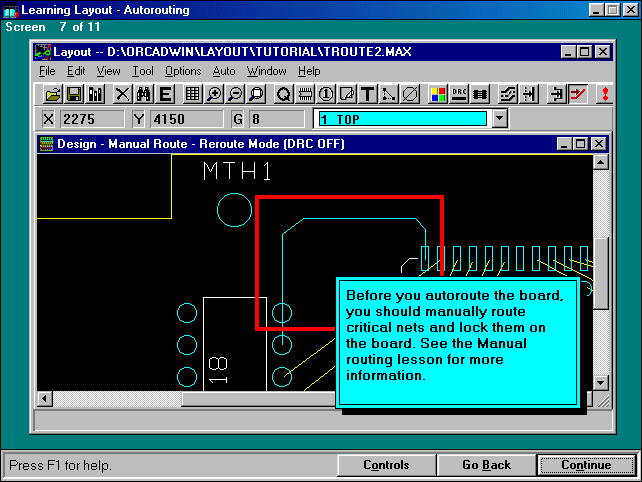Select the Text tool T icon
The height and width of the screenshot is (482, 642).
[367, 94]
